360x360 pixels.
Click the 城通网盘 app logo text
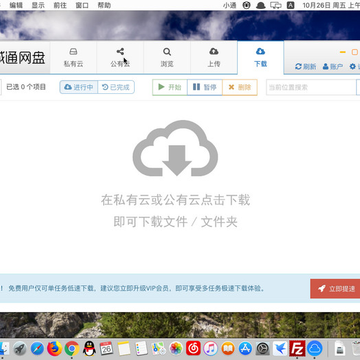point(23,58)
